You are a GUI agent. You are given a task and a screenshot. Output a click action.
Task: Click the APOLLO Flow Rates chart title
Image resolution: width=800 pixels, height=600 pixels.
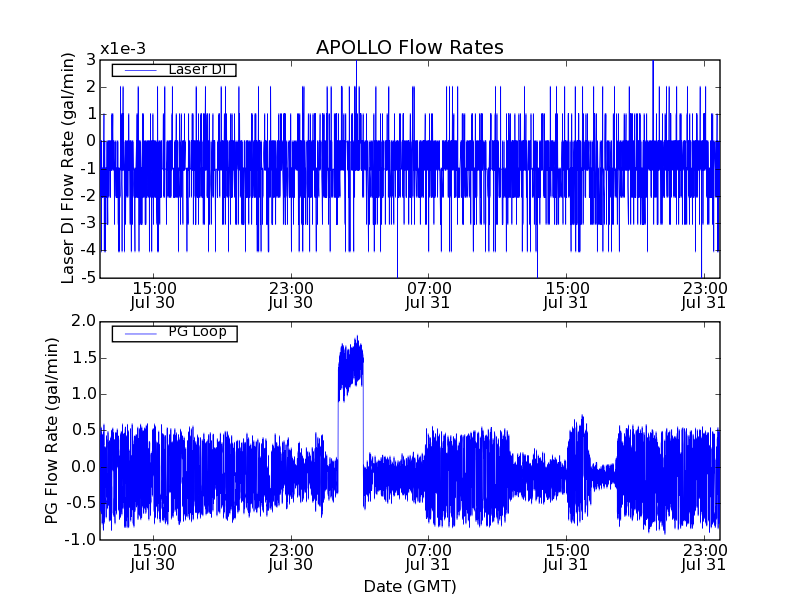click(x=410, y=47)
